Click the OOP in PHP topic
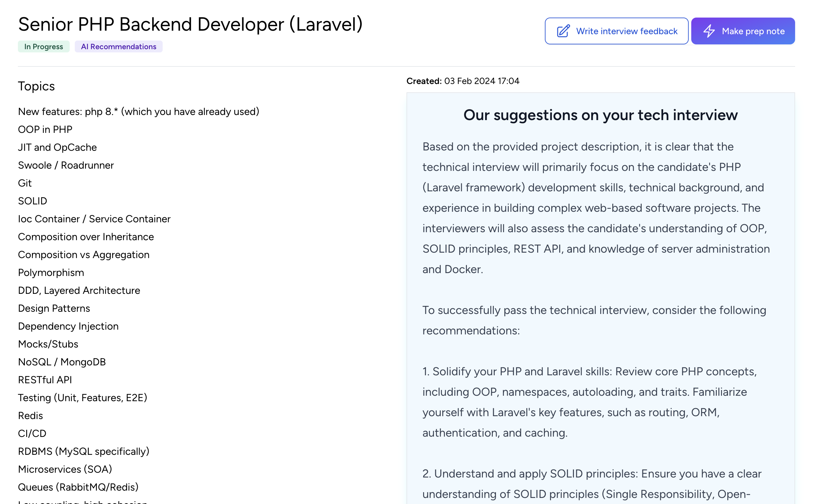 tap(45, 129)
